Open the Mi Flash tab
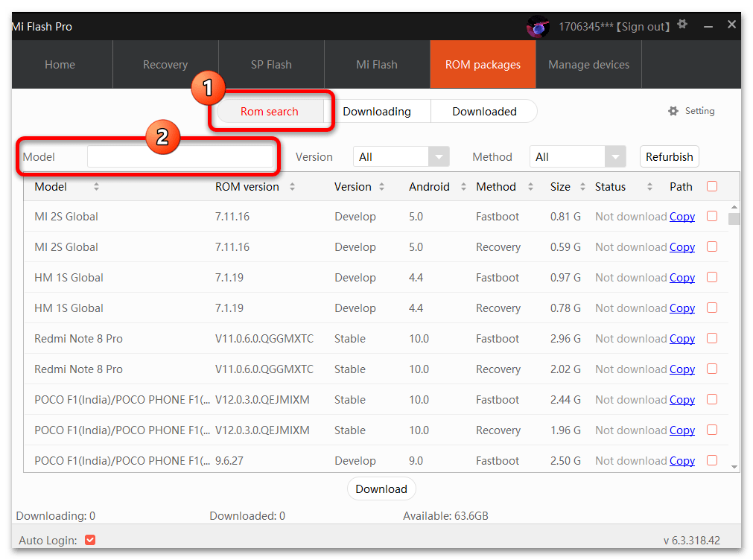753x560 pixels. [x=377, y=64]
